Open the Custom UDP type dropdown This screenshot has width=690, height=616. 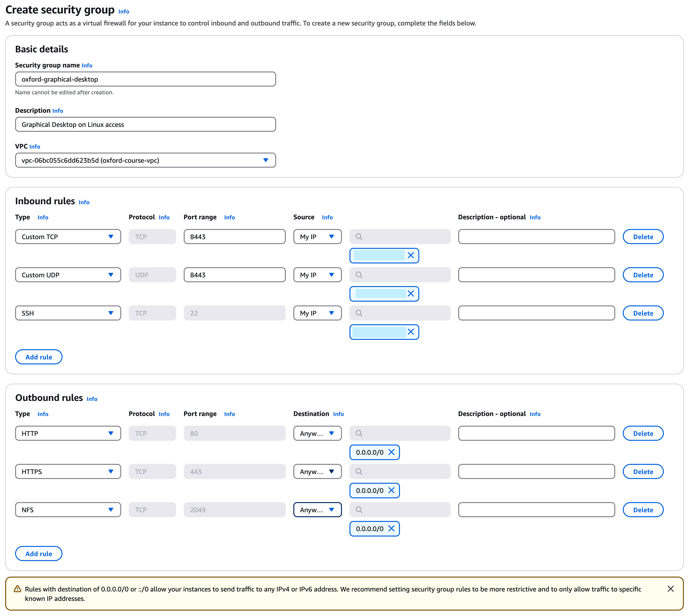pyautogui.click(x=68, y=275)
